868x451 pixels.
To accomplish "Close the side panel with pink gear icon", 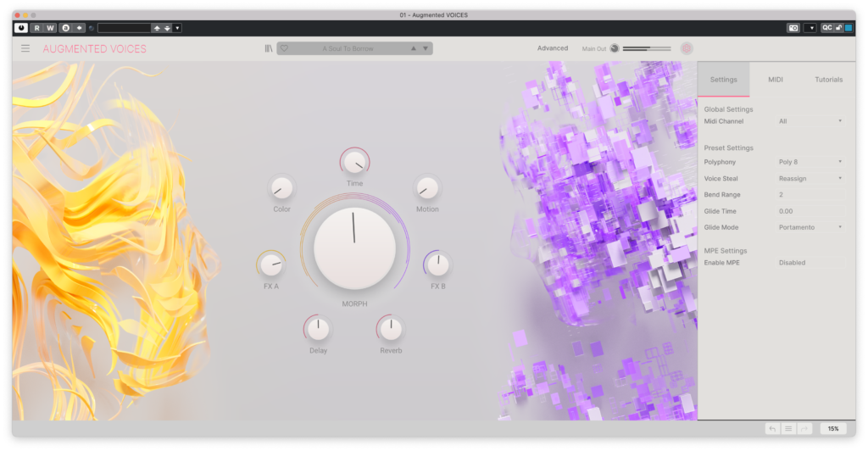I will pyautogui.click(x=687, y=48).
